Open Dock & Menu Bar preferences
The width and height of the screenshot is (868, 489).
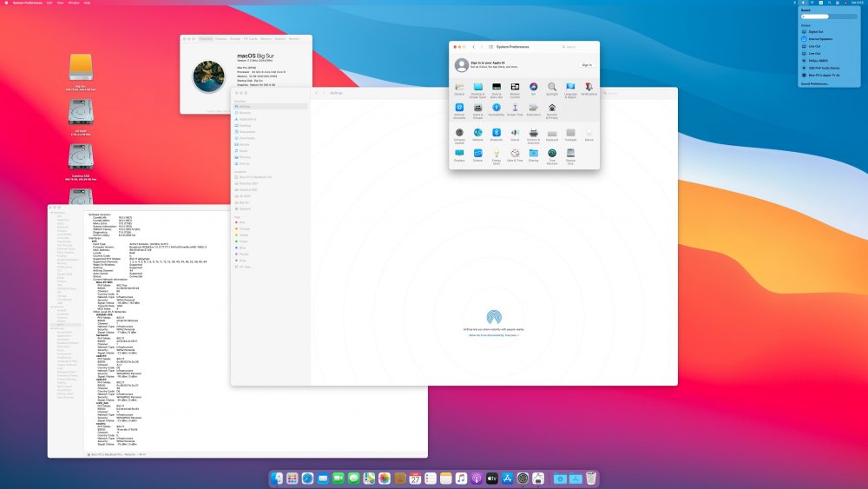[x=496, y=89]
